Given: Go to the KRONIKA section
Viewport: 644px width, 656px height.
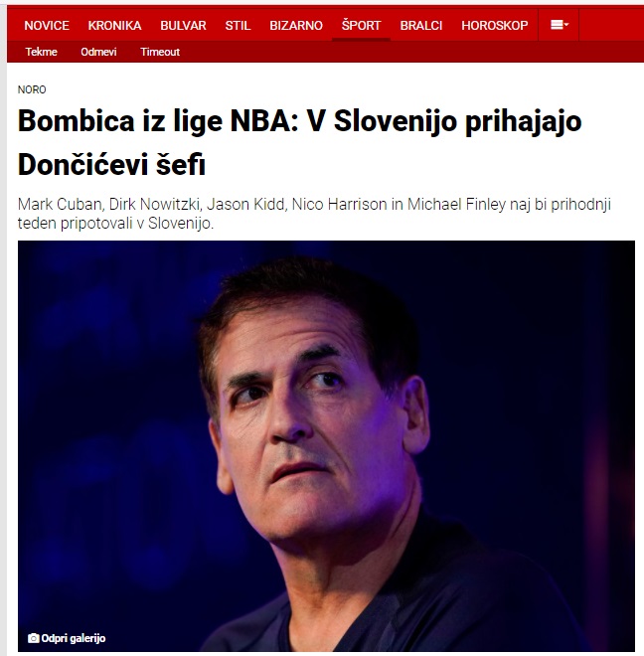Looking at the screenshot, I should click(114, 26).
